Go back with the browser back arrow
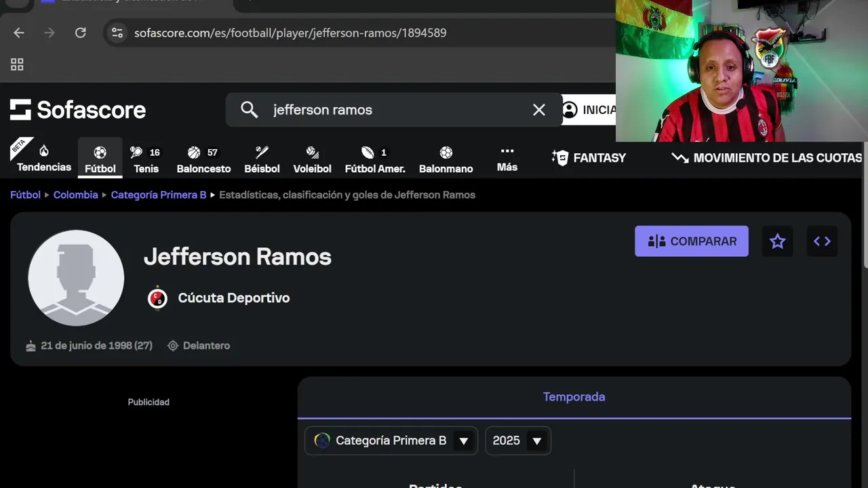 19,33
